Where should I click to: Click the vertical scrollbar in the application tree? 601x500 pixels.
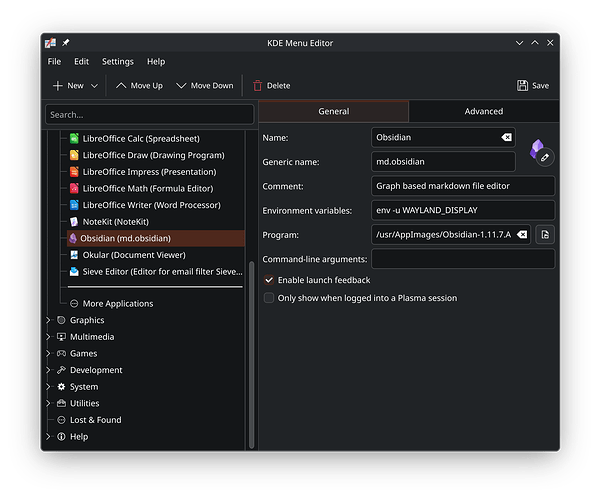pos(251,355)
